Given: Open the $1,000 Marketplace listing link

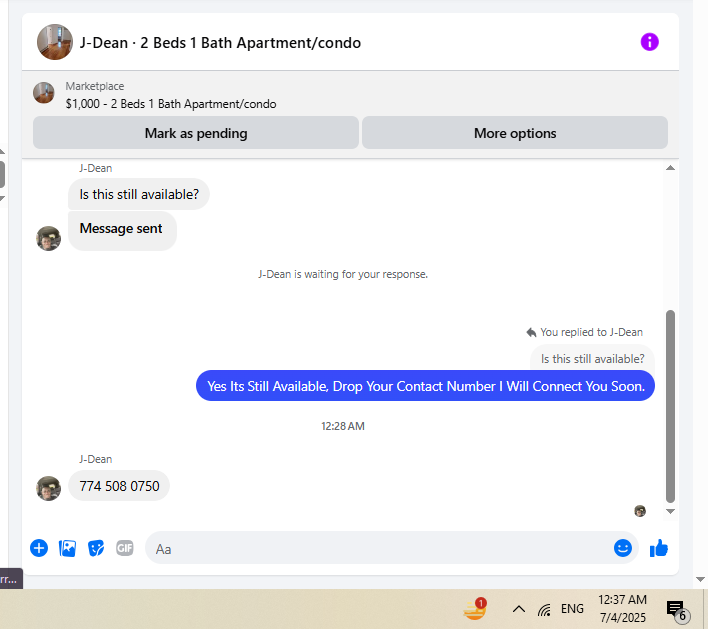Looking at the screenshot, I should [x=171, y=104].
